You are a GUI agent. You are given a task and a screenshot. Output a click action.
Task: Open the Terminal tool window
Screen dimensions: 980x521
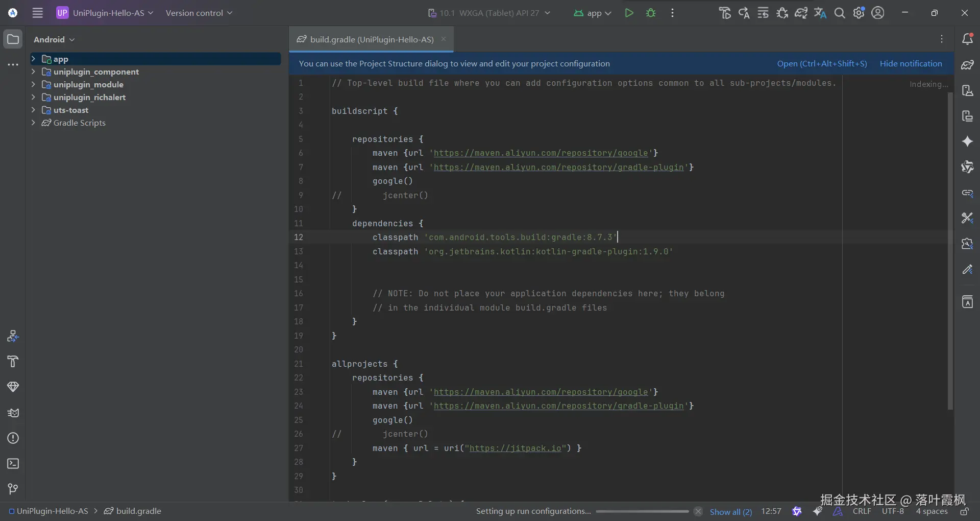pos(13,464)
